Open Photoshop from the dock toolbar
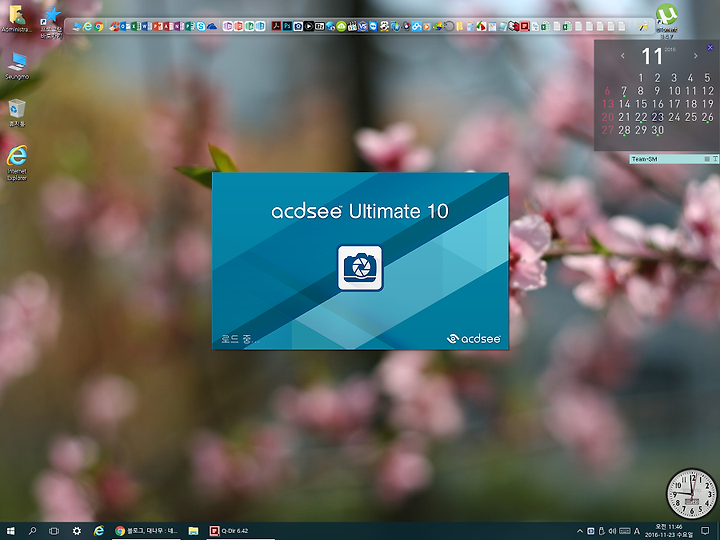 coord(287,26)
